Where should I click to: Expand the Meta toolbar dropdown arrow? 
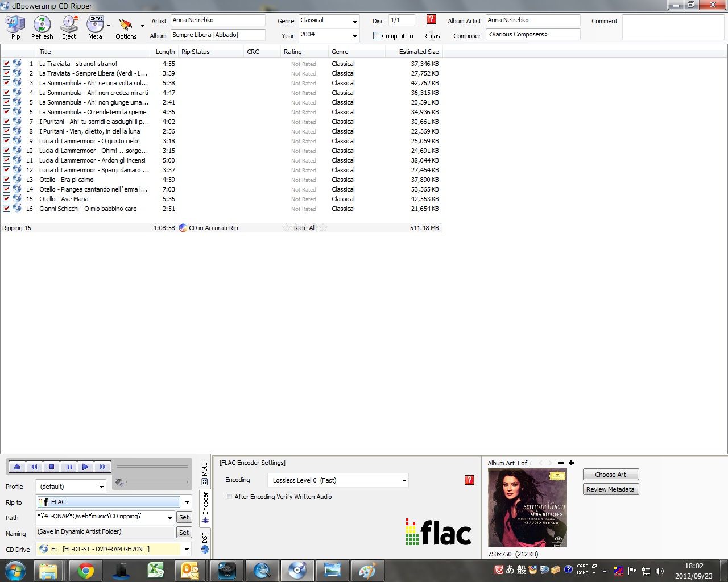coord(109,25)
